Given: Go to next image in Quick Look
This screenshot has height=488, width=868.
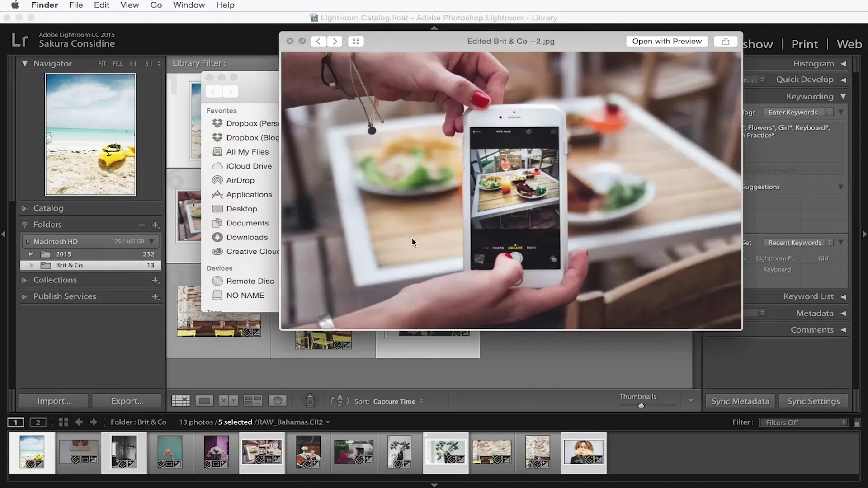Looking at the screenshot, I should [x=335, y=41].
